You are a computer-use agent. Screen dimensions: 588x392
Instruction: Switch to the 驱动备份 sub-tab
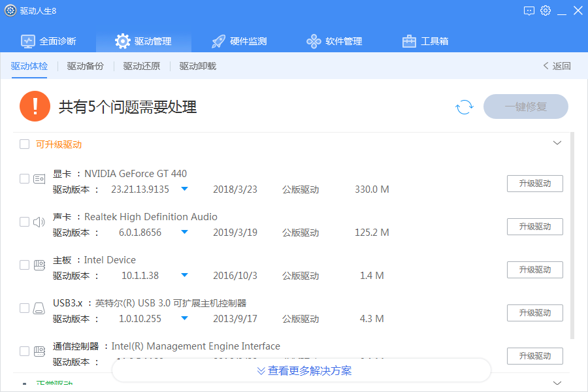tap(85, 66)
